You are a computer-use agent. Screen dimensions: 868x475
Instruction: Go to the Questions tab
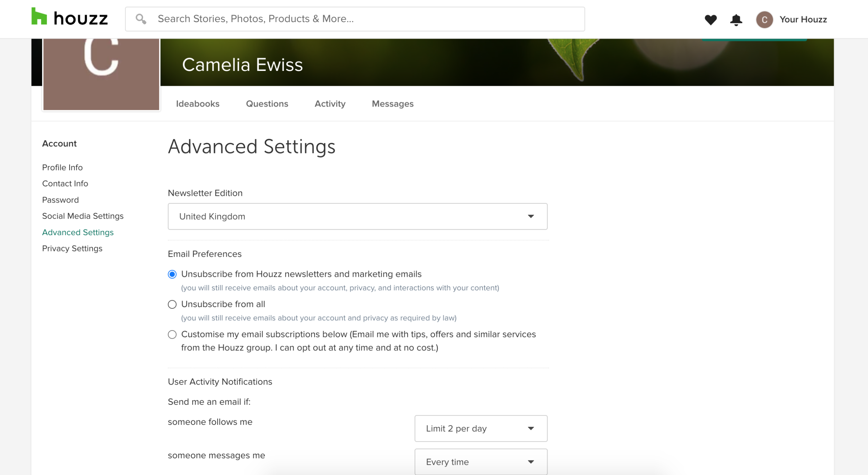point(267,104)
